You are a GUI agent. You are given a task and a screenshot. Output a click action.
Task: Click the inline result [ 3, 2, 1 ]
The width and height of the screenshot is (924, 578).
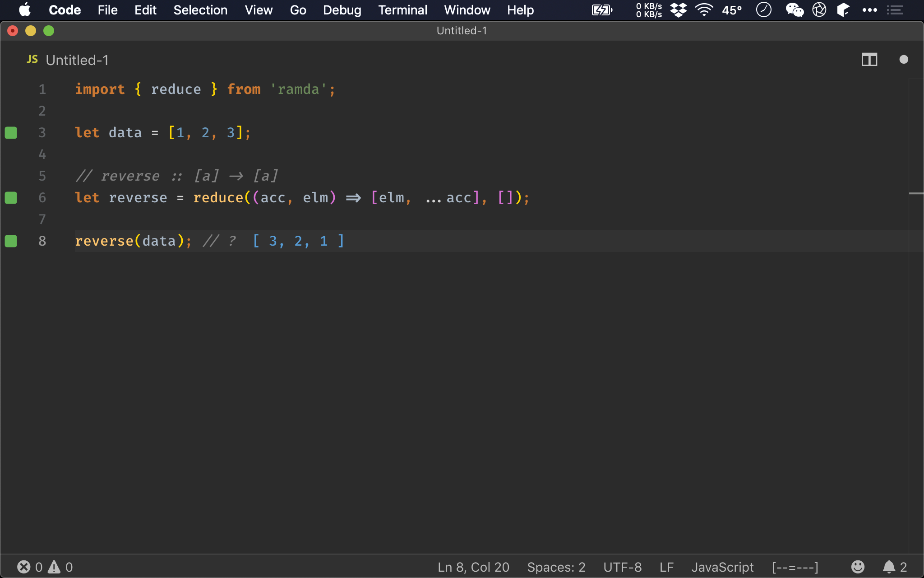298,241
